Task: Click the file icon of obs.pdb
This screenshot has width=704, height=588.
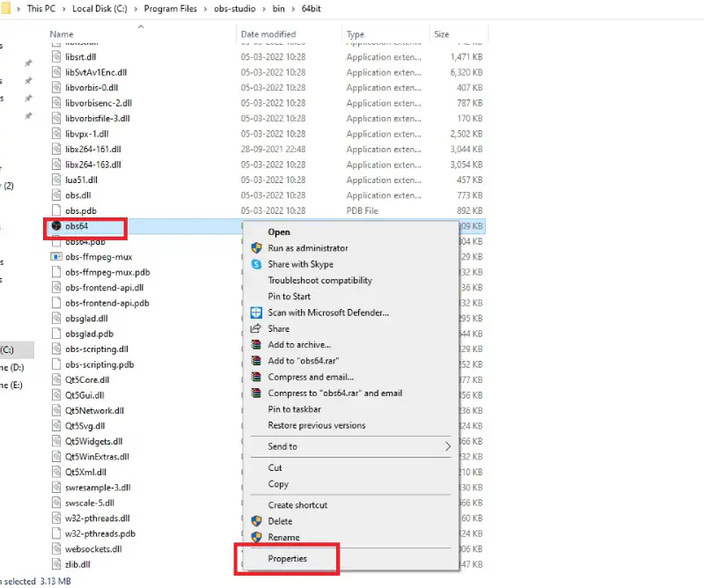Action: (x=56, y=210)
